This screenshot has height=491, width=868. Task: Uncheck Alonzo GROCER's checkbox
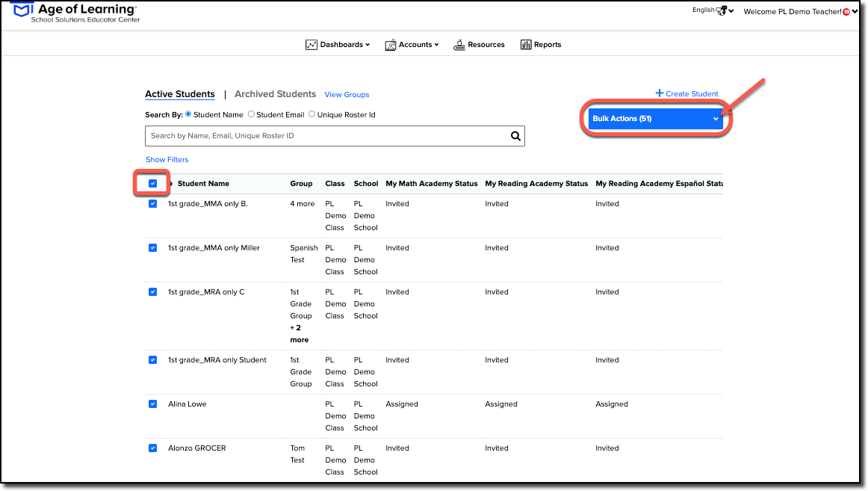click(153, 448)
